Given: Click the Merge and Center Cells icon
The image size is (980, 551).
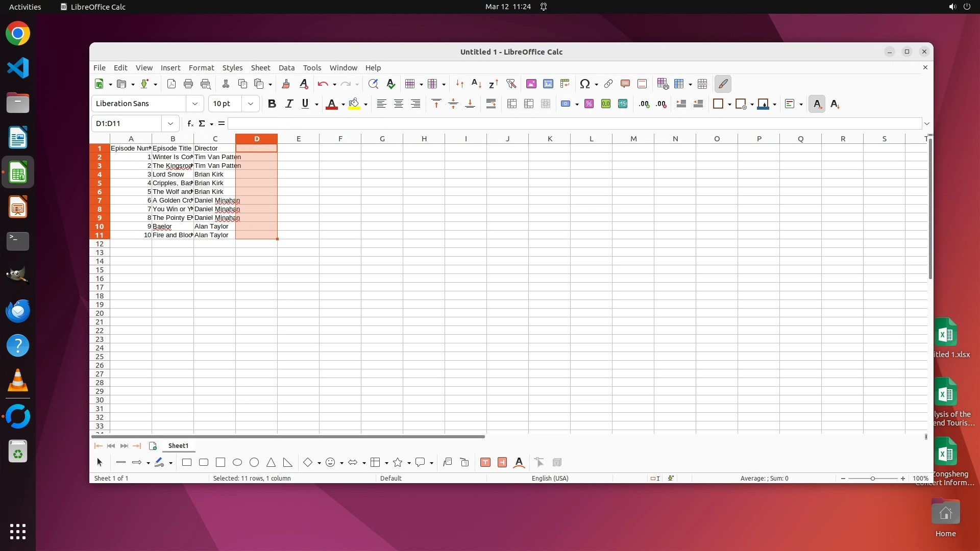Looking at the screenshot, I should (512, 104).
